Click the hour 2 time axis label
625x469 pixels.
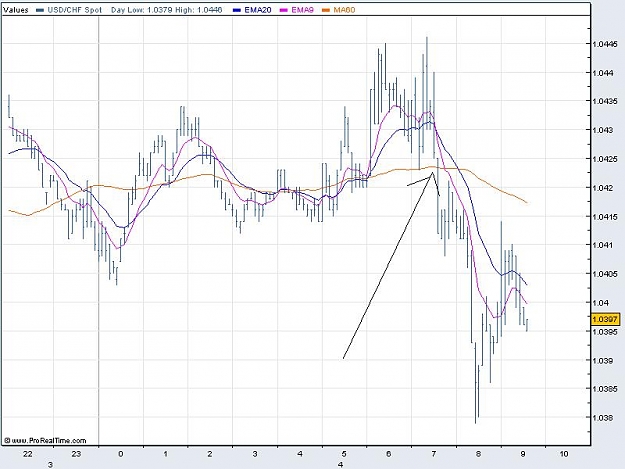coord(210,454)
